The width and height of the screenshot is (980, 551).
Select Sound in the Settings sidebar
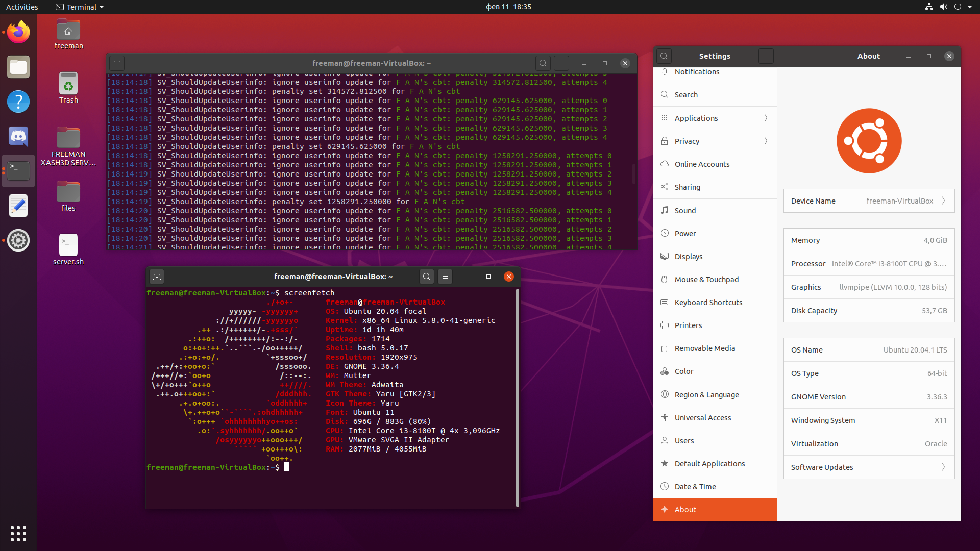pos(715,210)
